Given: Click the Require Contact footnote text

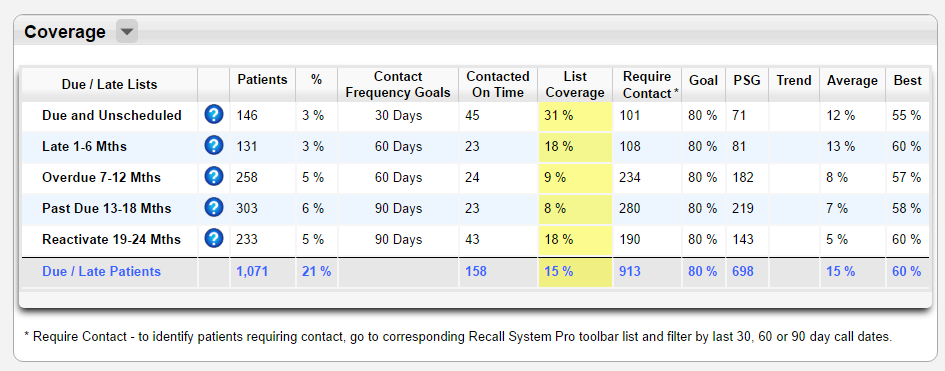Looking at the screenshot, I should tap(458, 337).
